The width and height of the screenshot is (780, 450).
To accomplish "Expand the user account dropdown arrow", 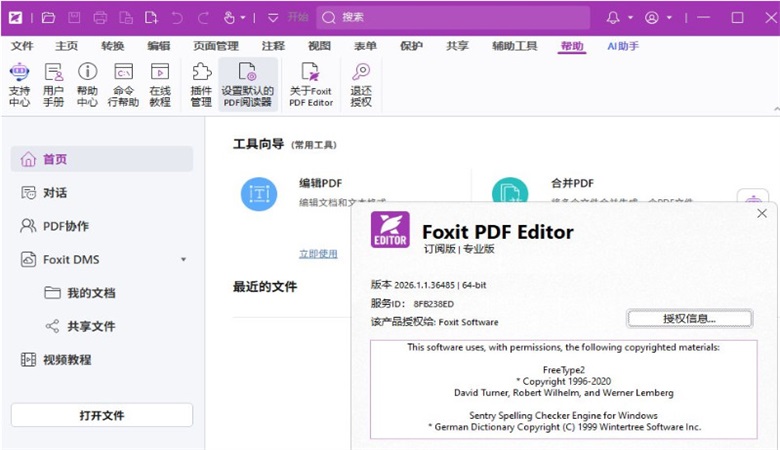I will pyautogui.click(x=669, y=18).
